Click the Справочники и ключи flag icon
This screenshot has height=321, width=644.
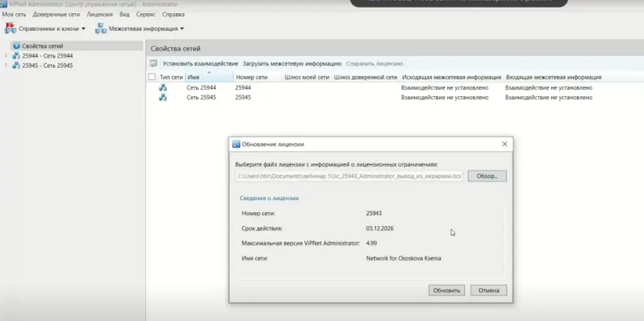[x=10, y=28]
